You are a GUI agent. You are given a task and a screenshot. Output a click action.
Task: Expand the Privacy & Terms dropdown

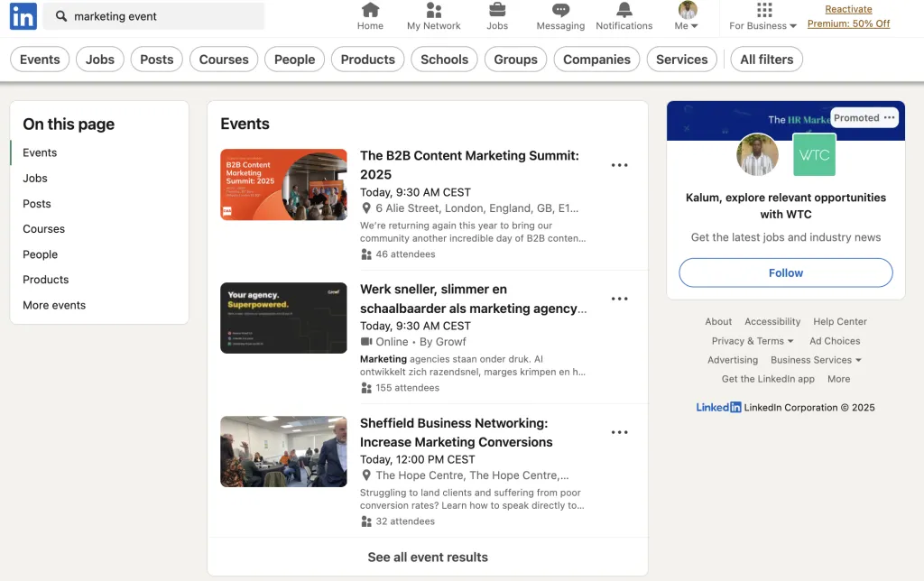[x=753, y=340]
